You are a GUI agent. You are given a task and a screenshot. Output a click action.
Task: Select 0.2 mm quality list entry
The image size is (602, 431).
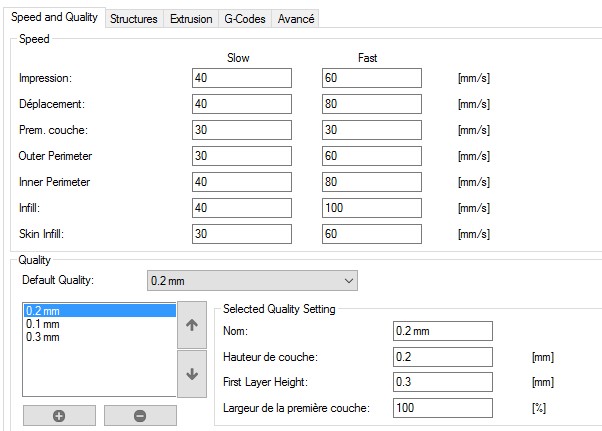[x=43, y=311]
